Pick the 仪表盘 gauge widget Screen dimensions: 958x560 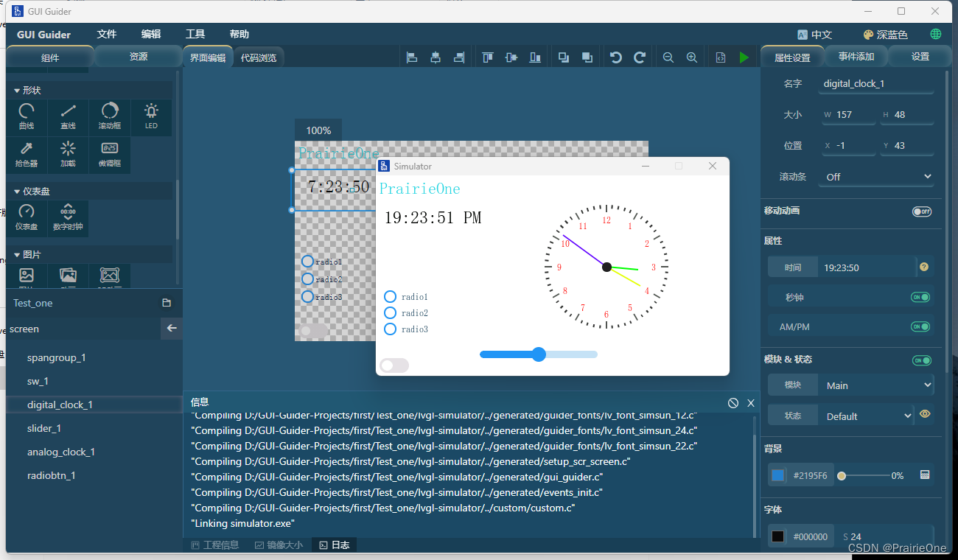click(27, 218)
